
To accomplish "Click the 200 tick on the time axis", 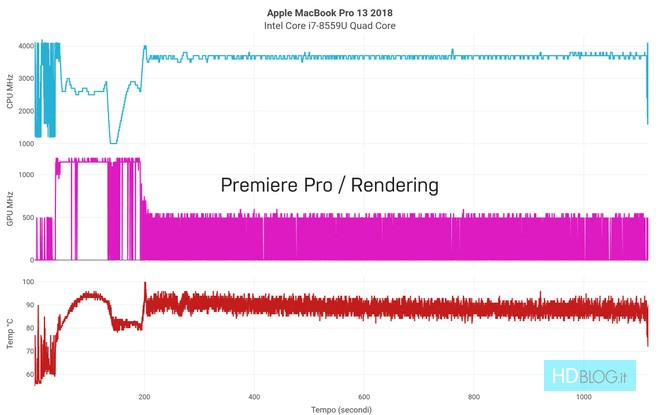I will (x=145, y=394).
